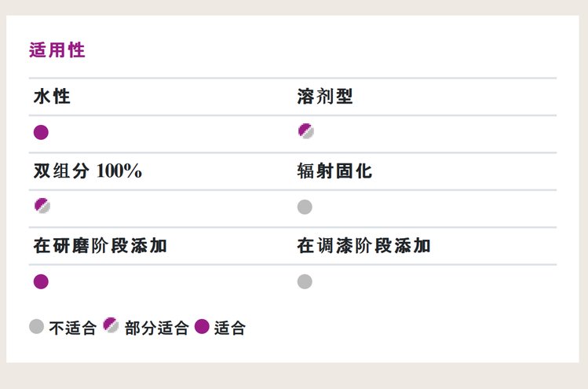
Task: Click the purple dot under 水性
Action: coord(42,132)
